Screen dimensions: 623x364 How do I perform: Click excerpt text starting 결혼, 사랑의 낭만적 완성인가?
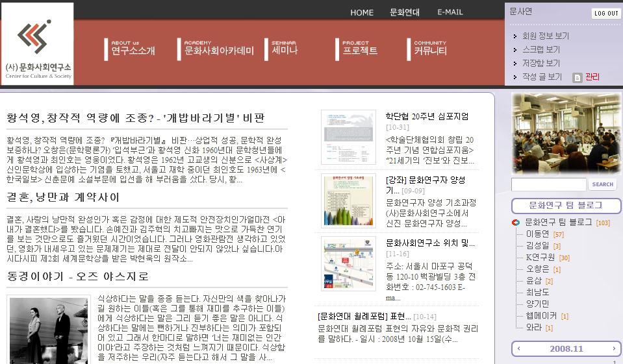[146, 239]
